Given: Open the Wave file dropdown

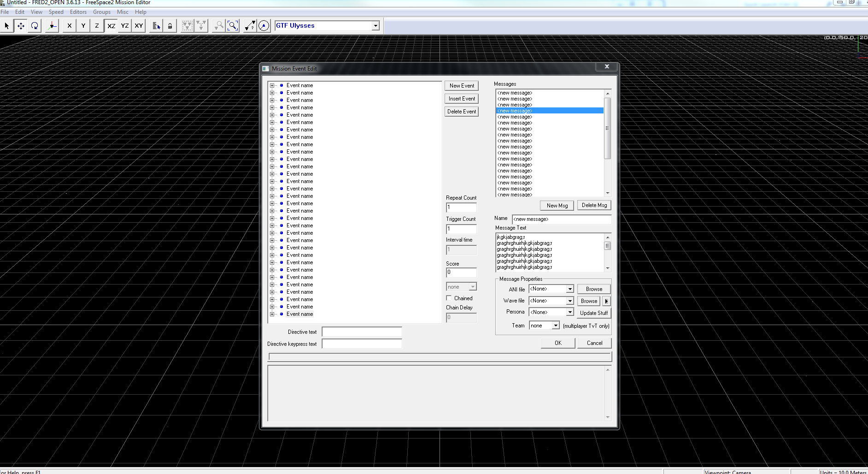Looking at the screenshot, I should [x=570, y=301].
